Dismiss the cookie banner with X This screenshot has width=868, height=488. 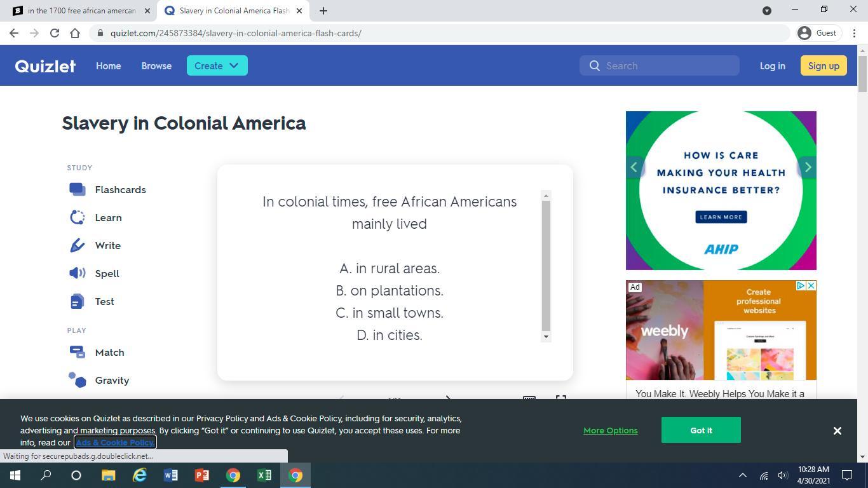pyautogui.click(x=837, y=431)
